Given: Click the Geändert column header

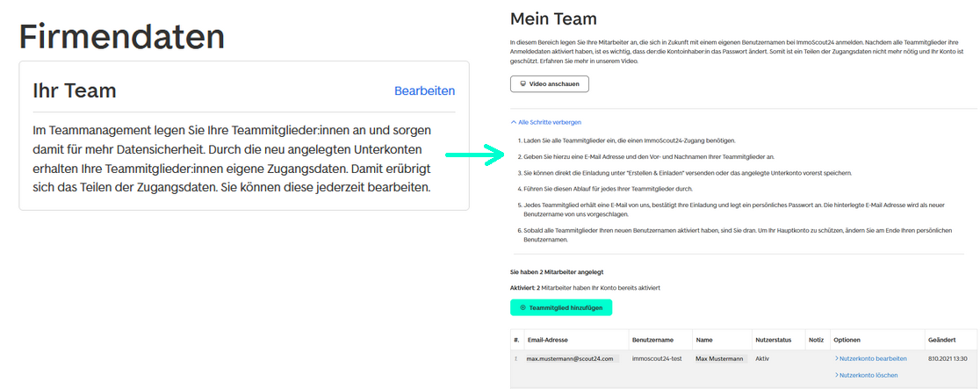Looking at the screenshot, I should pyautogui.click(x=942, y=340).
